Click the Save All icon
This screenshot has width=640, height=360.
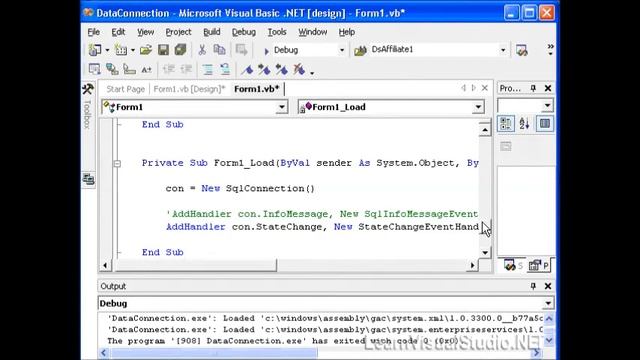coord(180,50)
